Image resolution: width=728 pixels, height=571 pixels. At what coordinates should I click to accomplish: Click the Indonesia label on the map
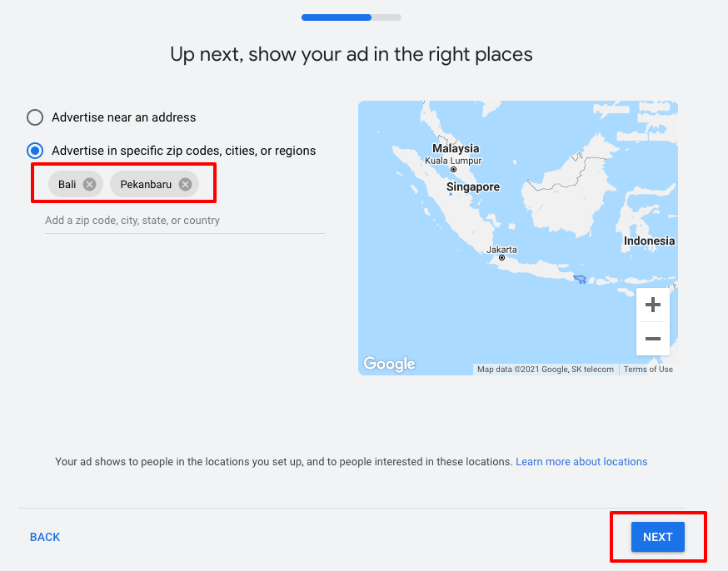(x=649, y=241)
